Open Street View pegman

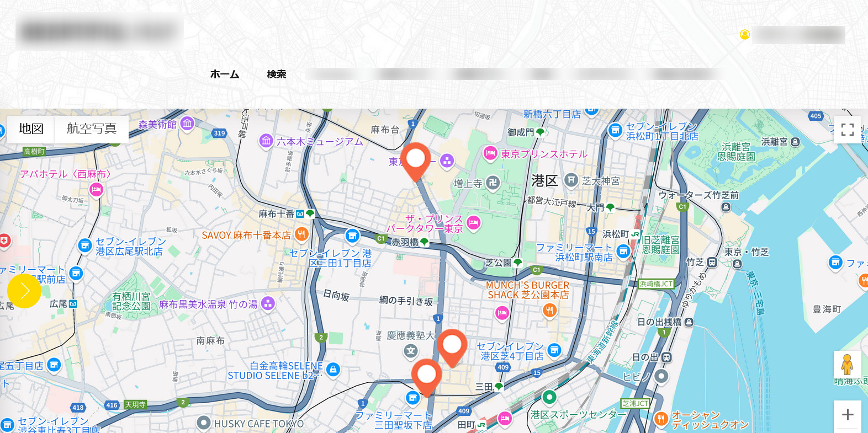tap(848, 365)
